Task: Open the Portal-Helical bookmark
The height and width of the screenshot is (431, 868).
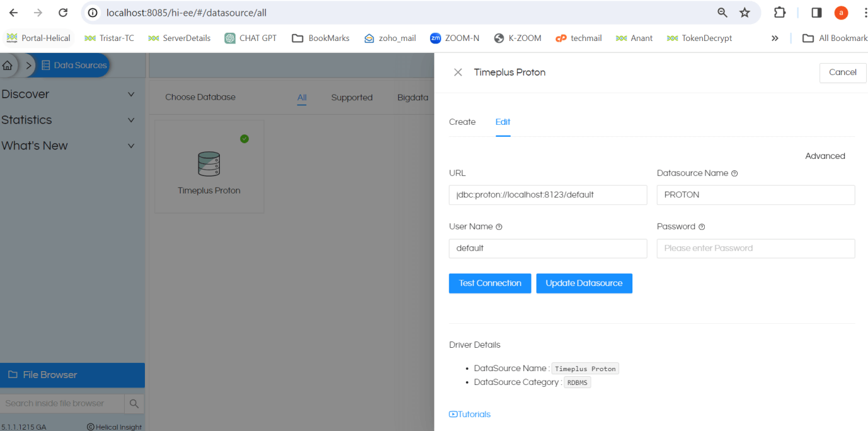Action: [x=38, y=38]
